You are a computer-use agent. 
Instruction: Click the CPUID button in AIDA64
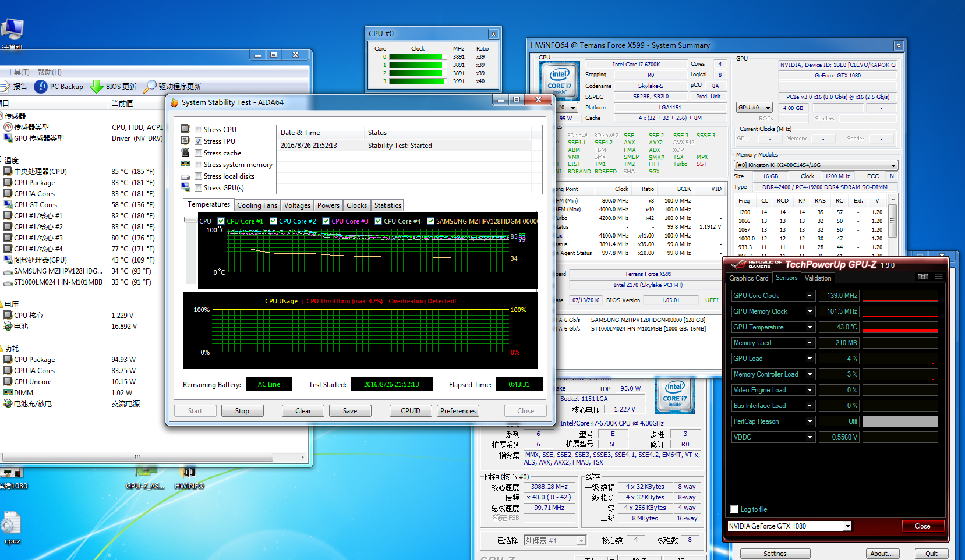[x=411, y=411]
